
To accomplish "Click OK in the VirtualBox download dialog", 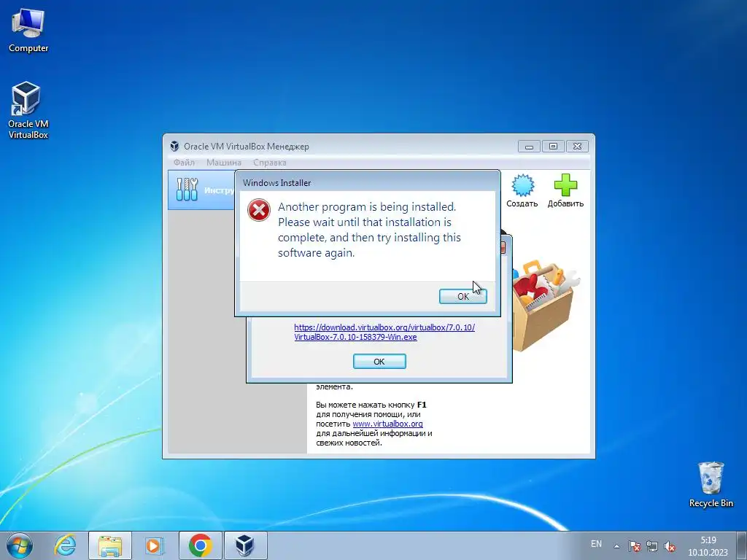I will pyautogui.click(x=379, y=362).
